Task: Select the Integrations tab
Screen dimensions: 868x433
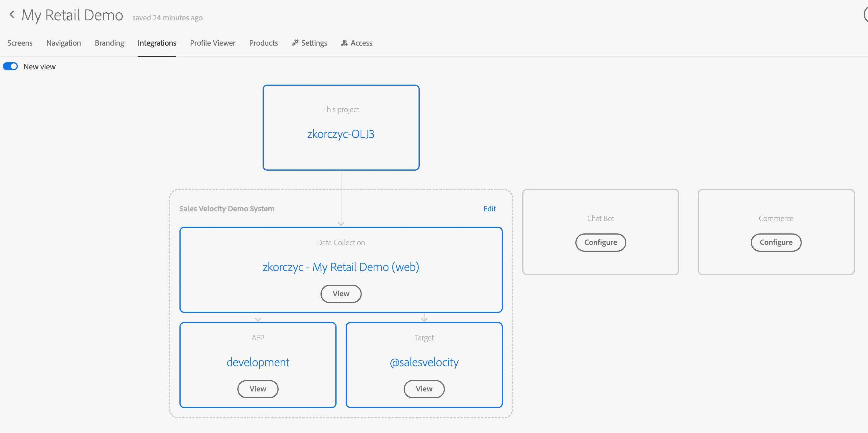Action: tap(157, 43)
